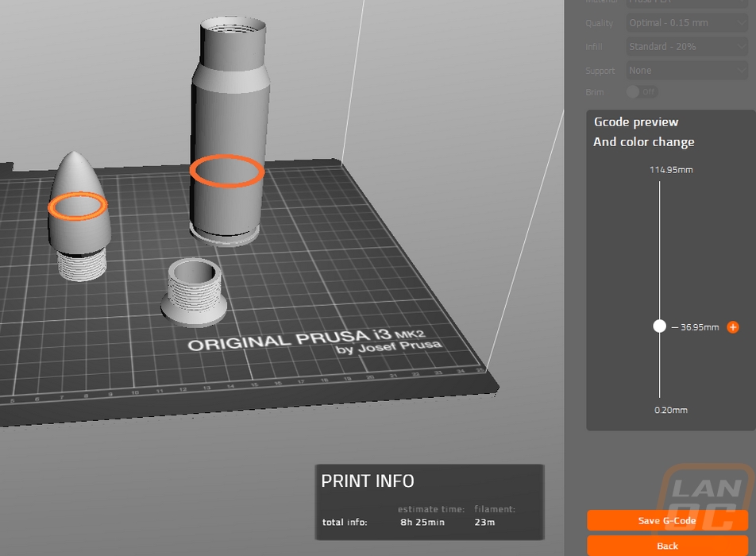Select the bullet tip model
This screenshot has width=756, height=556.
pos(79,216)
